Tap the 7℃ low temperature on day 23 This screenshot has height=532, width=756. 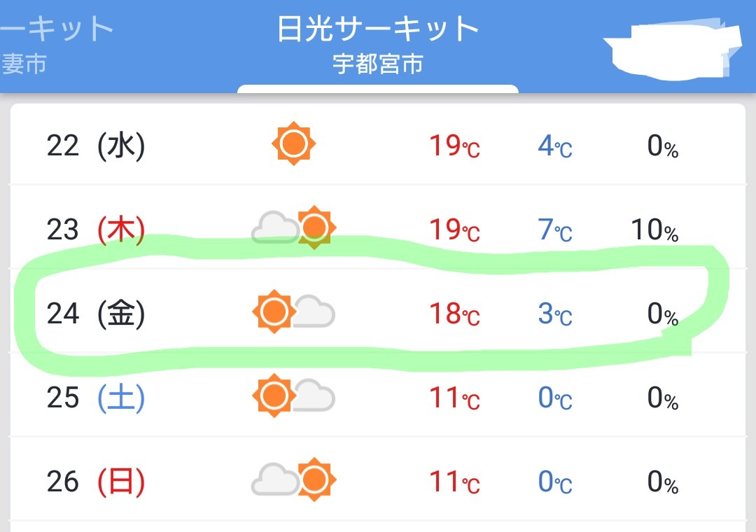tap(555, 230)
